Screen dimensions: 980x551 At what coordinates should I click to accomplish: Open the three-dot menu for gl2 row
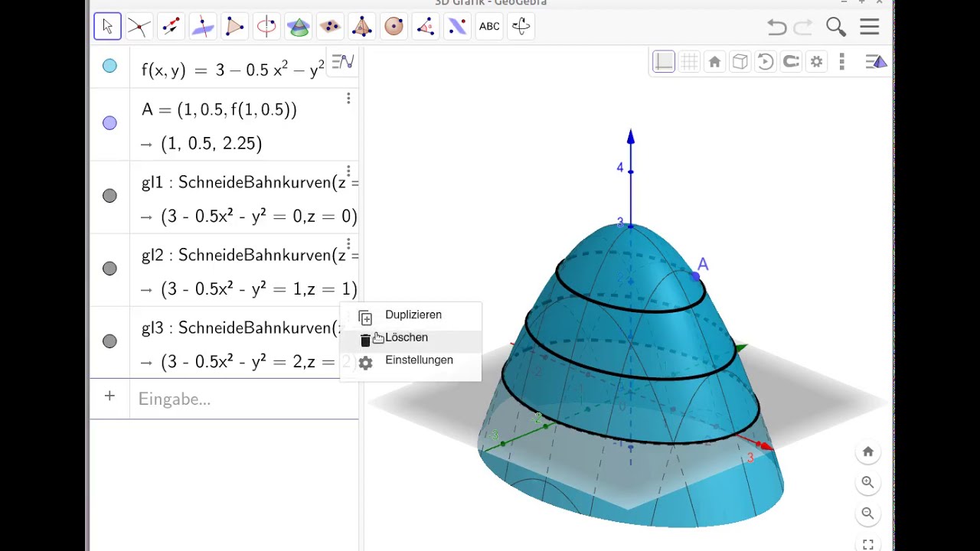[348, 244]
